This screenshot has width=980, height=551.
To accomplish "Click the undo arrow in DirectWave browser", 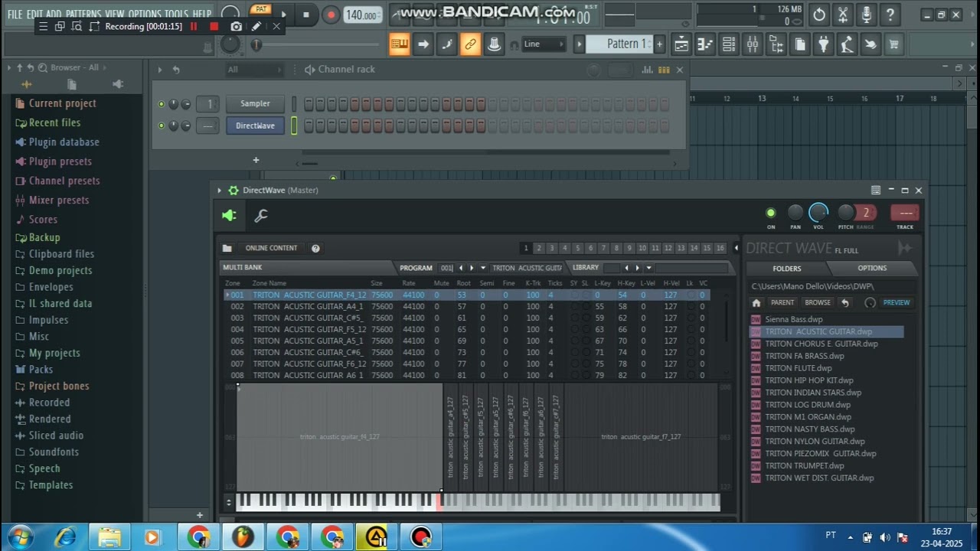I will point(845,302).
